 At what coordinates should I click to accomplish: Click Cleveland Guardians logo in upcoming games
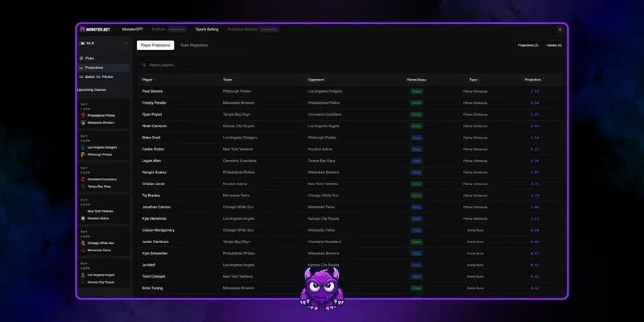(x=83, y=180)
